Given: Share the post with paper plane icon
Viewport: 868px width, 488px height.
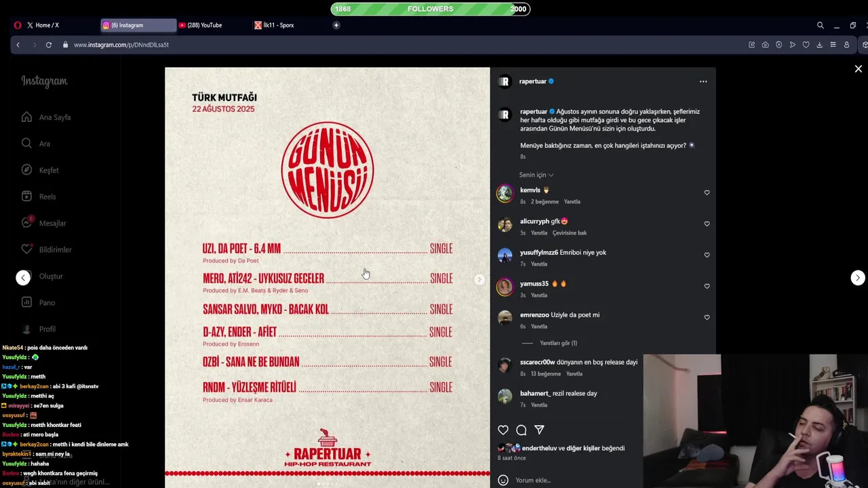Looking at the screenshot, I should [x=539, y=430].
